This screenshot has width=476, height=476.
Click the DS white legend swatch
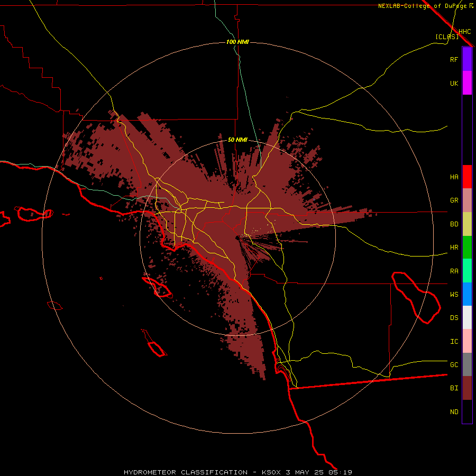pyautogui.click(x=467, y=317)
